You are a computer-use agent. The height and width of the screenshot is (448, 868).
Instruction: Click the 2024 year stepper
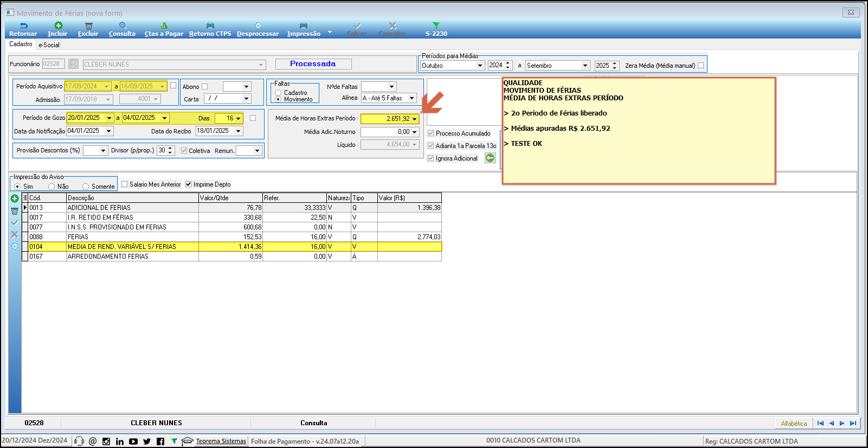coord(507,66)
